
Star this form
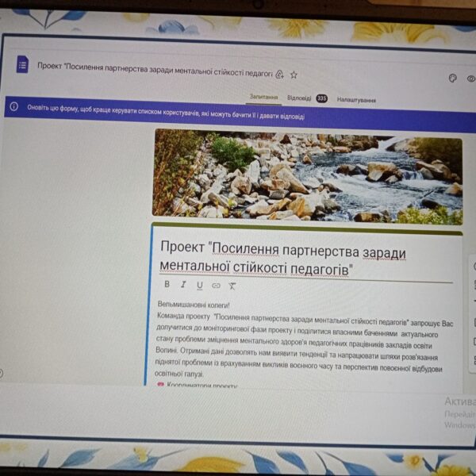tap(294, 75)
